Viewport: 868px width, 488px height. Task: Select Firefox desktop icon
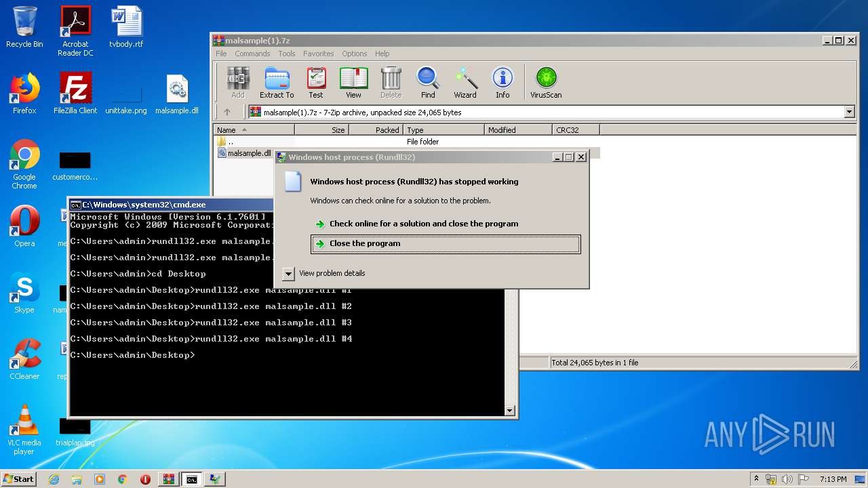pyautogui.click(x=24, y=94)
